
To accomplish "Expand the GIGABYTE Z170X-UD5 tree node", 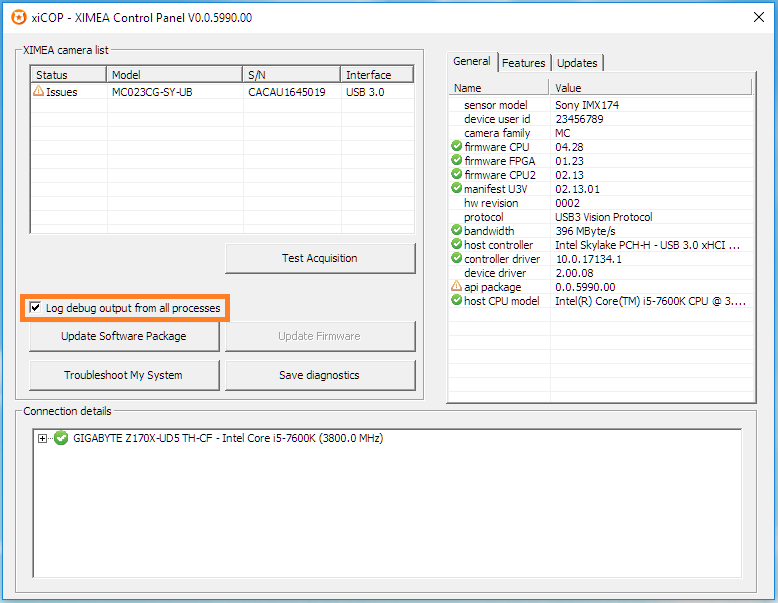I will pos(43,438).
